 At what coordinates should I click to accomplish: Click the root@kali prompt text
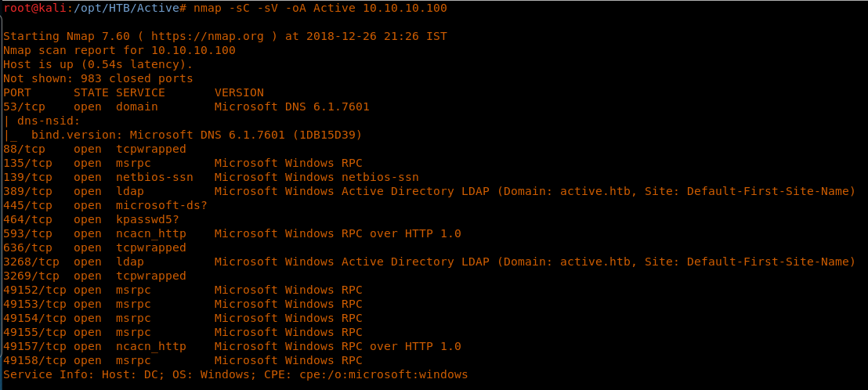pyautogui.click(x=31, y=8)
